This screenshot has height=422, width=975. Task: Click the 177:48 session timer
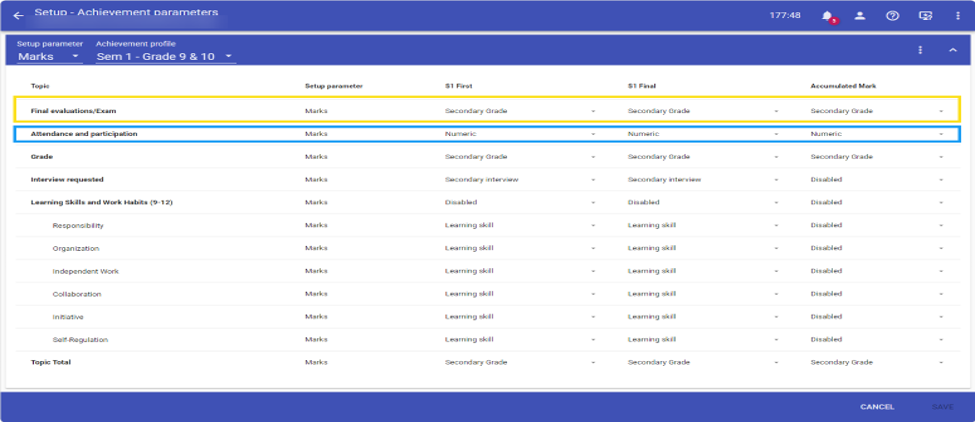(x=785, y=16)
